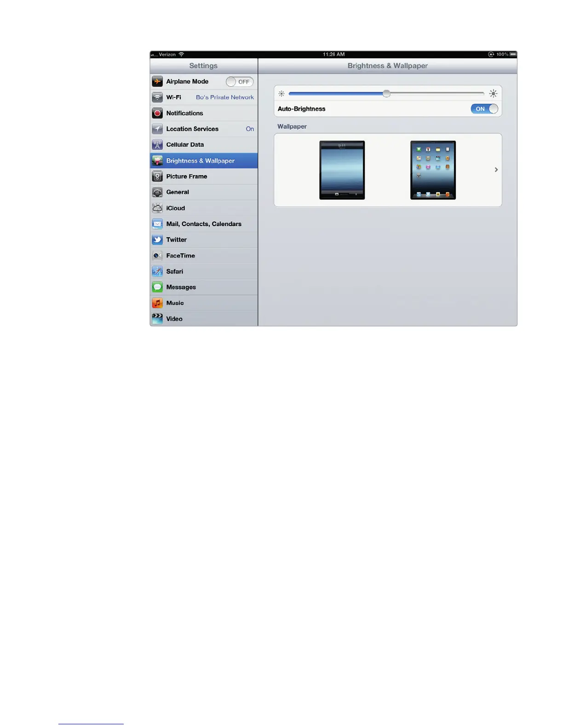The image size is (563, 728).
Task: Open the iCloud settings row
Action: click(204, 208)
